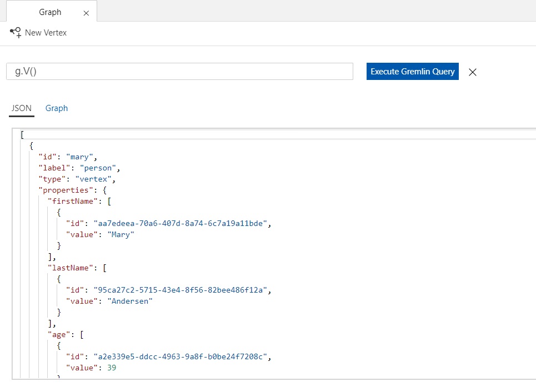Click the "person" label value
The height and width of the screenshot is (392, 536).
(99, 168)
